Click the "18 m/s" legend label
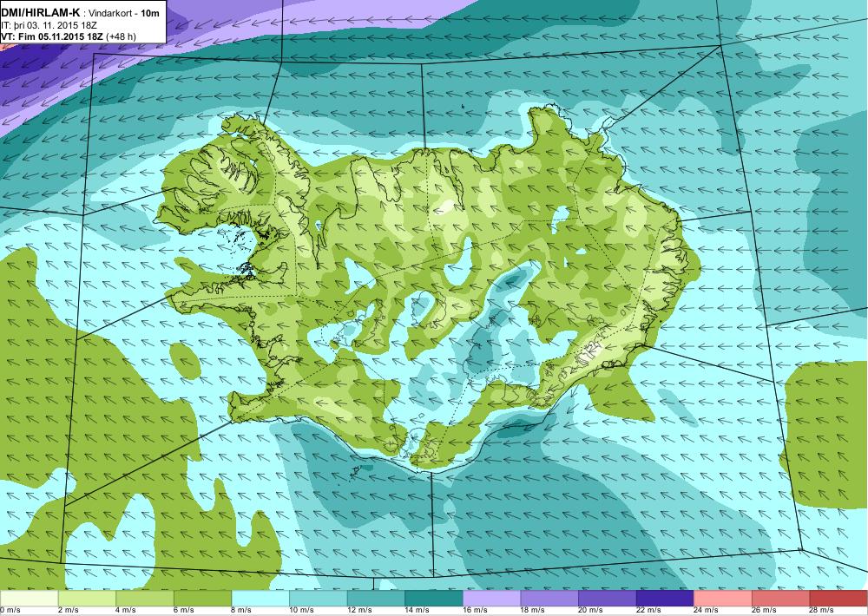 533,611
